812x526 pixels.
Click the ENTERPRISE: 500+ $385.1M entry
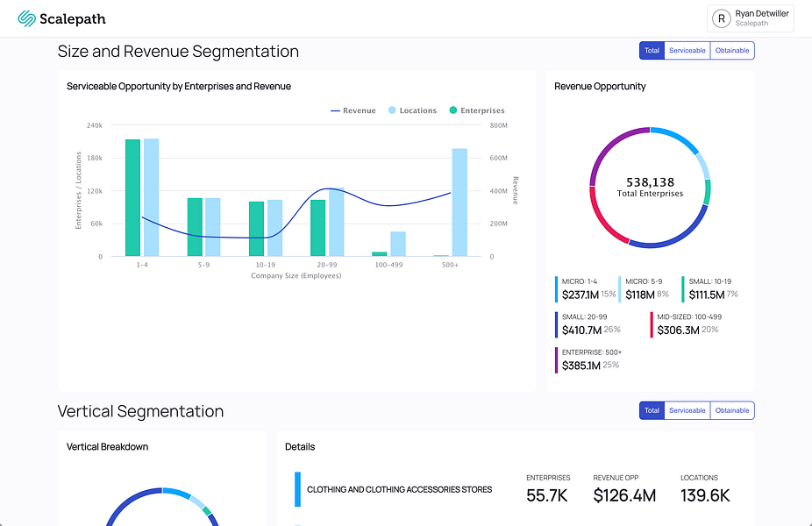588,359
